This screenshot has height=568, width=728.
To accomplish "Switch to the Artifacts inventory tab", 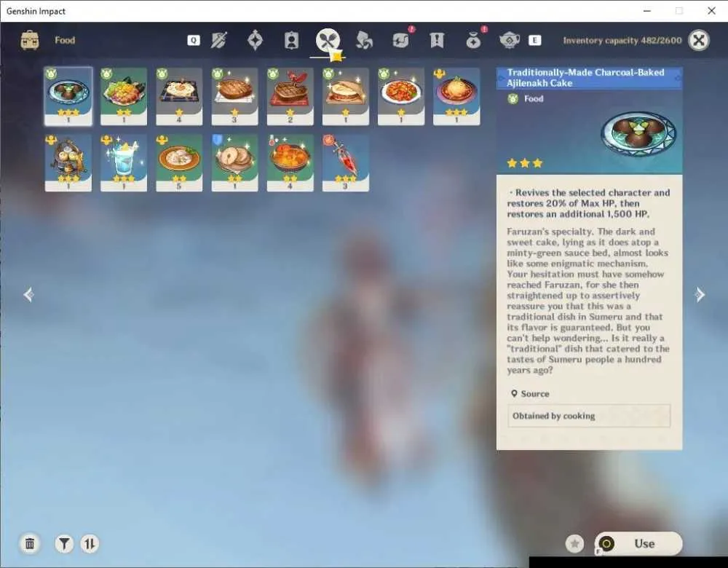I will click(255, 40).
